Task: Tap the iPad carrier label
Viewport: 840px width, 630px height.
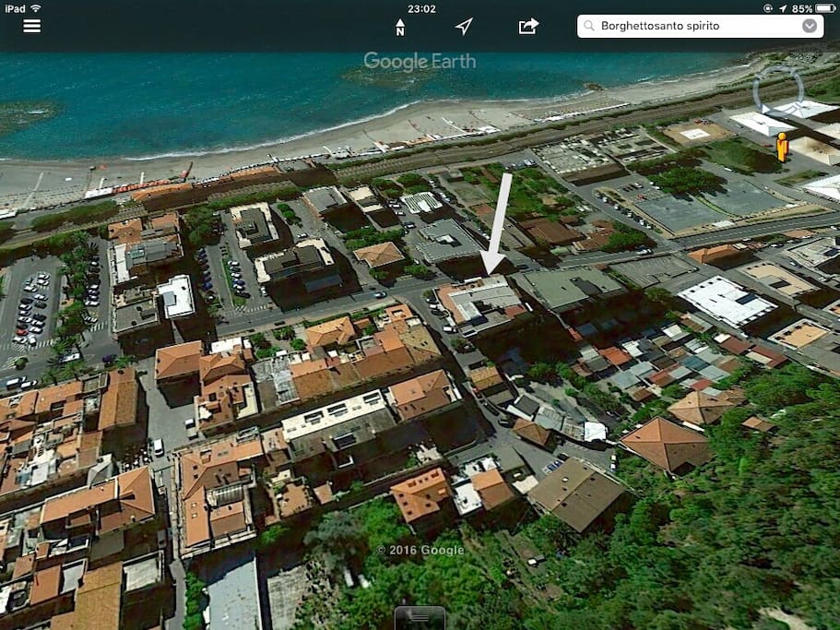Action: (x=15, y=8)
